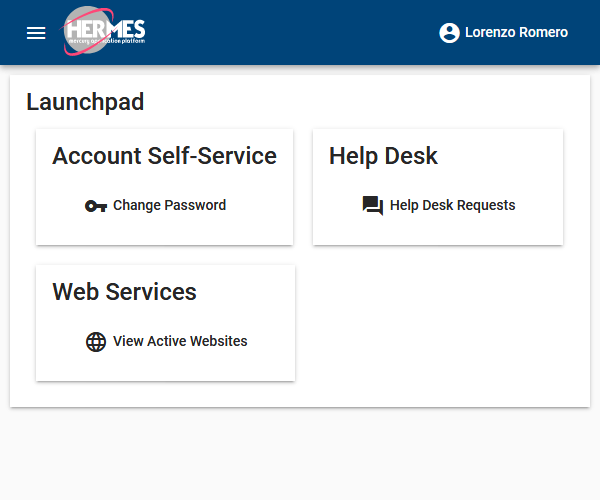Click the globe icon for websites

[x=96, y=342]
